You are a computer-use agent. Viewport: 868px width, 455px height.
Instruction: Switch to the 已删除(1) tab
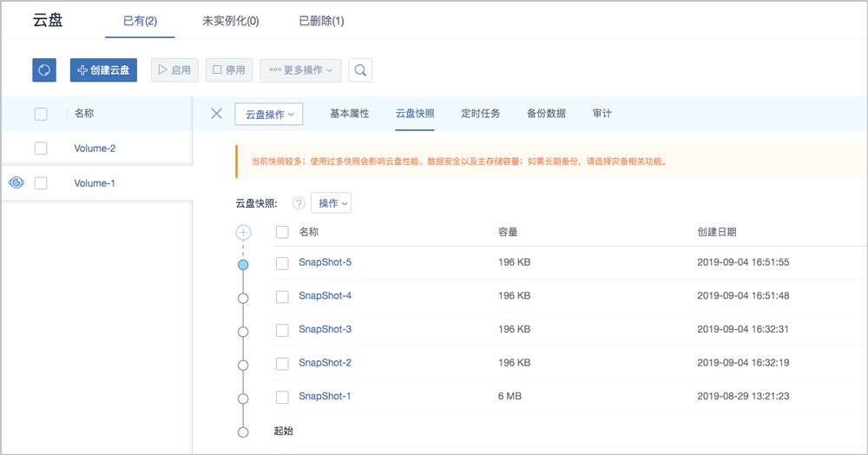click(321, 21)
